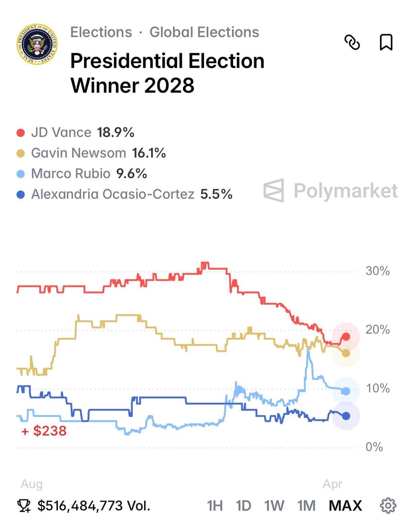Switch chart to 1M range
The height and width of the screenshot is (532, 414).
[x=306, y=506]
